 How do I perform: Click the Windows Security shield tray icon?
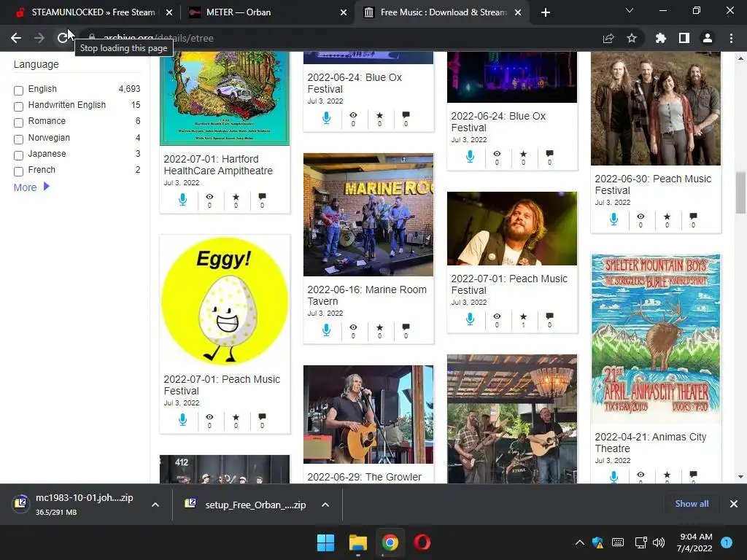click(x=597, y=542)
